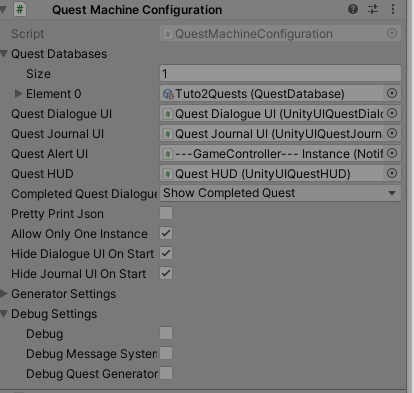Click the Quest Machine Configuration header title
Viewport: 414px width, 393px height.
[137, 10]
